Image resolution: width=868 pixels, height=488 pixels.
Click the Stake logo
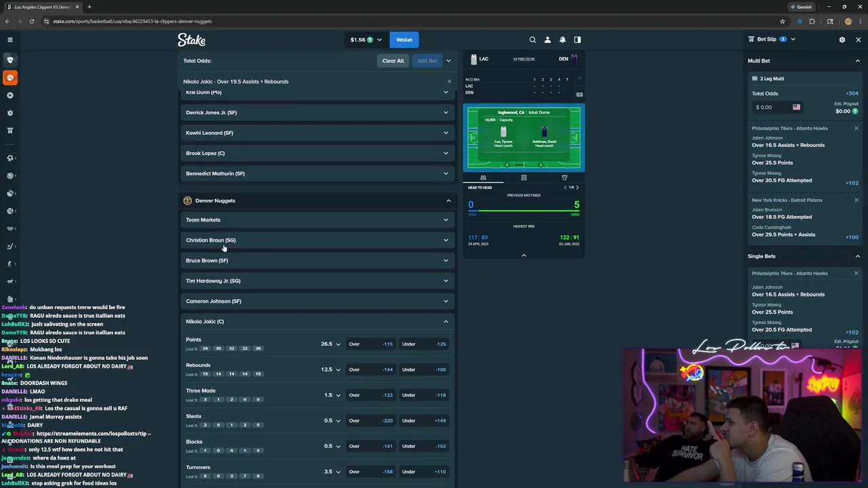click(x=191, y=40)
